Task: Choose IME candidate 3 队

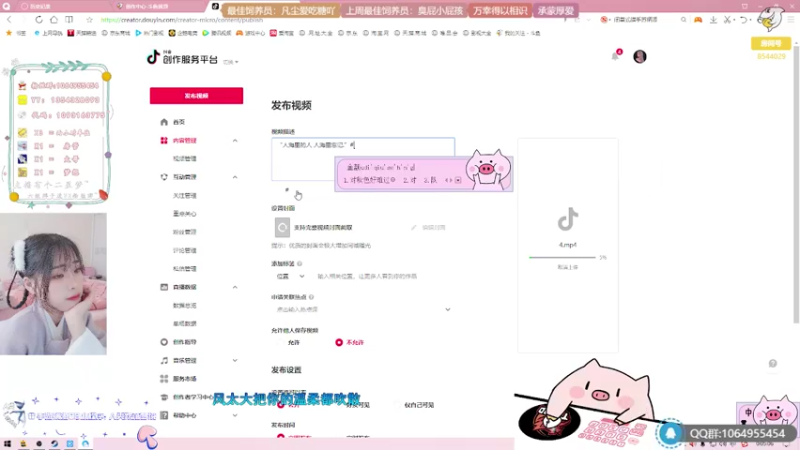Action: pyautogui.click(x=431, y=180)
